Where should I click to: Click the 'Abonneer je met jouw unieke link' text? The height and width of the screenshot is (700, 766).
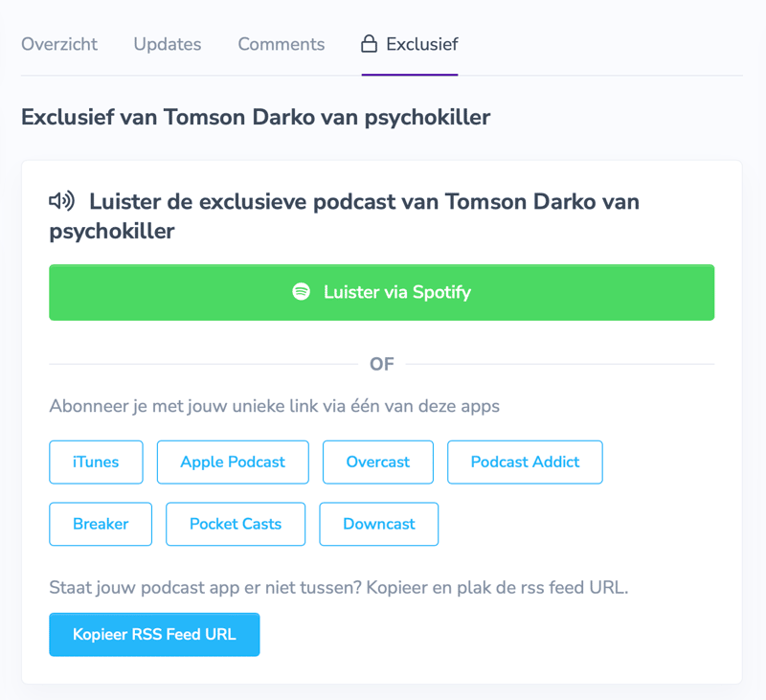tap(274, 406)
